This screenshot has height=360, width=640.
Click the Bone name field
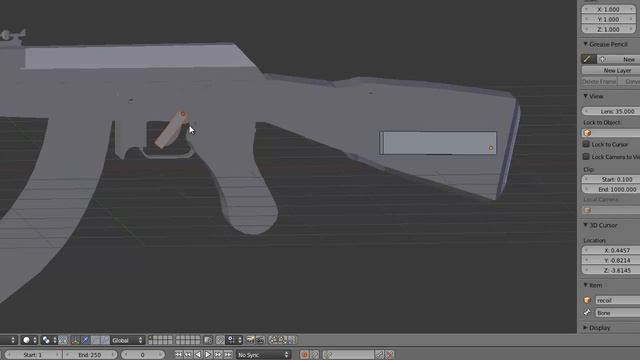pyautogui.click(x=618, y=313)
